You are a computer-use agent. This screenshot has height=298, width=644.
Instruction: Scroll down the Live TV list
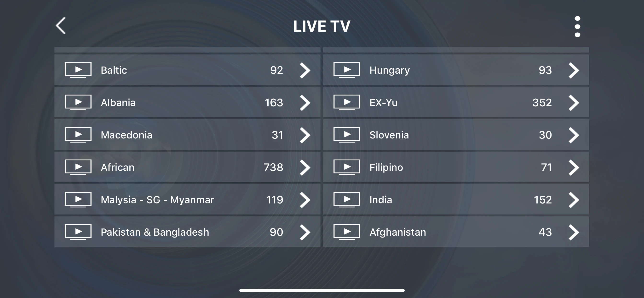click(322, 165)
